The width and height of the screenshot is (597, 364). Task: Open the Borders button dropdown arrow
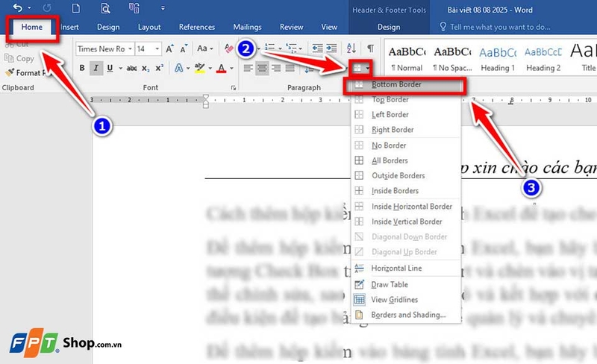[368, 69]
